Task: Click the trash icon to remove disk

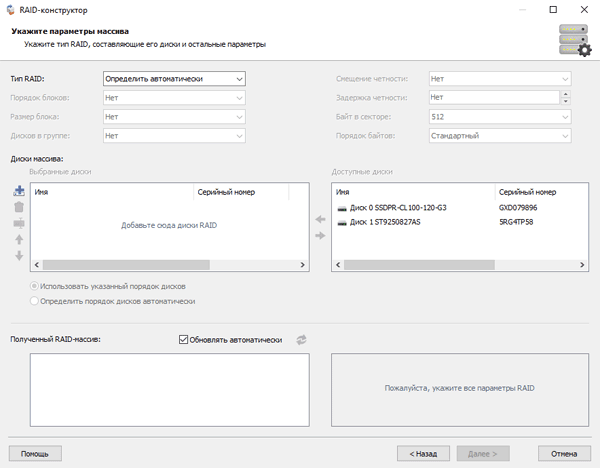Action: tap(18, 207)
